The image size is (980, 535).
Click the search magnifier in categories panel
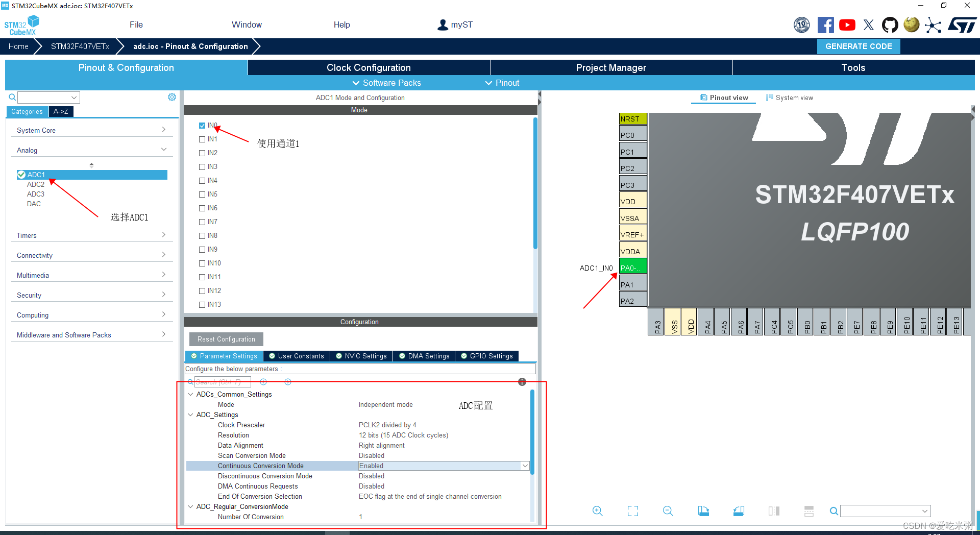coord(12,97)
